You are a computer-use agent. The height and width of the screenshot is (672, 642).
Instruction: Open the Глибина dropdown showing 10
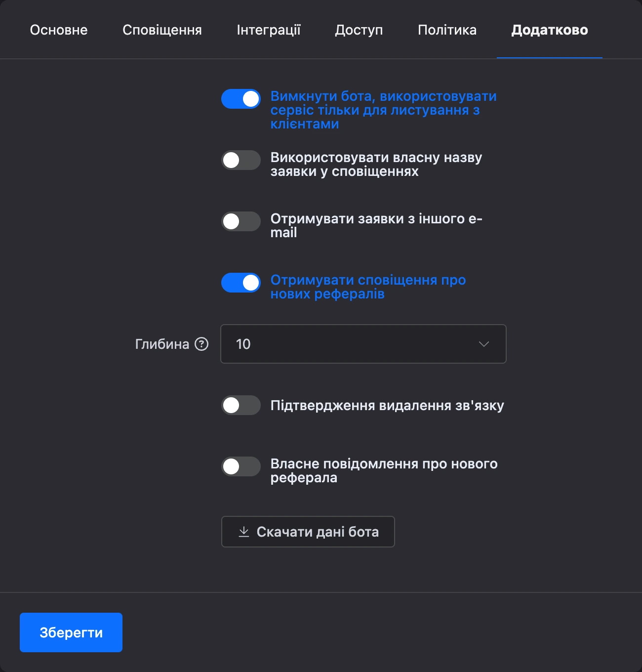coord(363,344)
